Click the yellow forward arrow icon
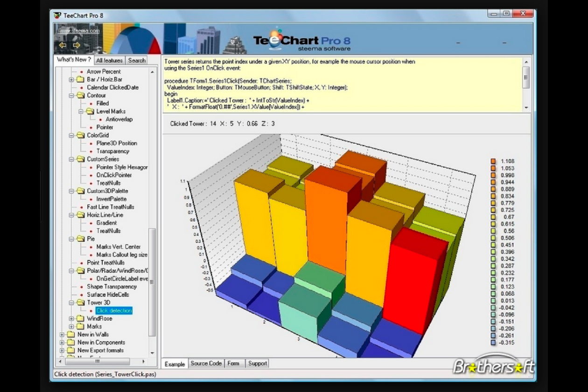 pyautogui.click(x=77, y=45)
